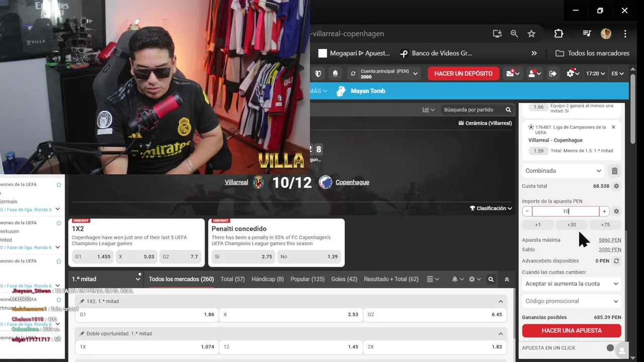
Task: Open the Megapari bookmark
Action: 354,53
